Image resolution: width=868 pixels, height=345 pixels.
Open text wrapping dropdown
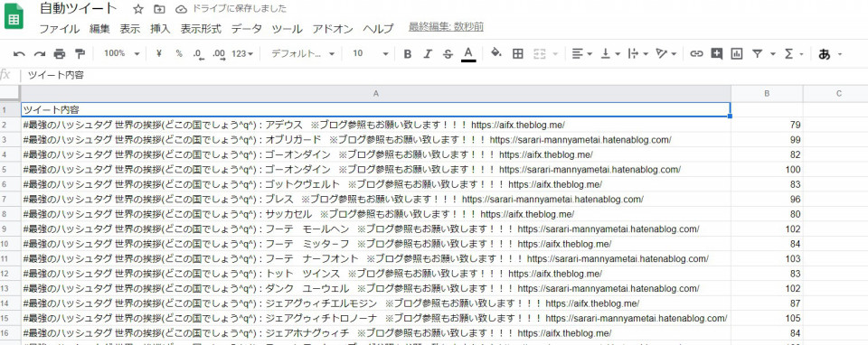(637, 53)
